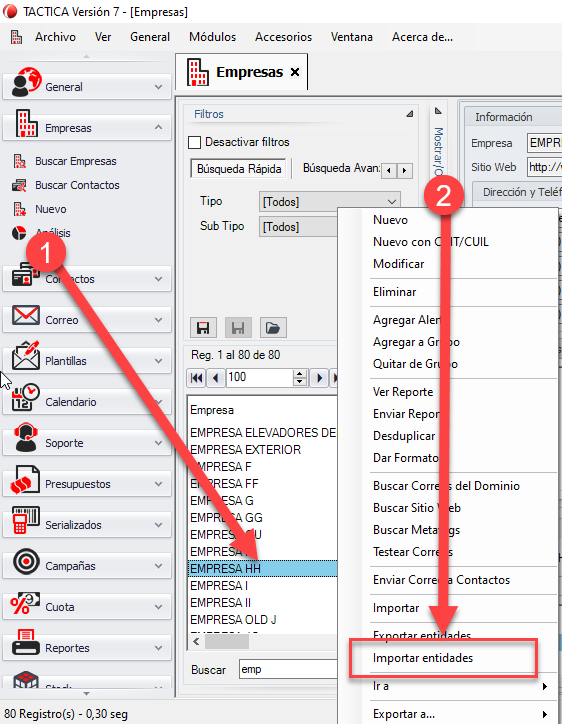Choose Ver Reporte in context menu

click(403, 392)
